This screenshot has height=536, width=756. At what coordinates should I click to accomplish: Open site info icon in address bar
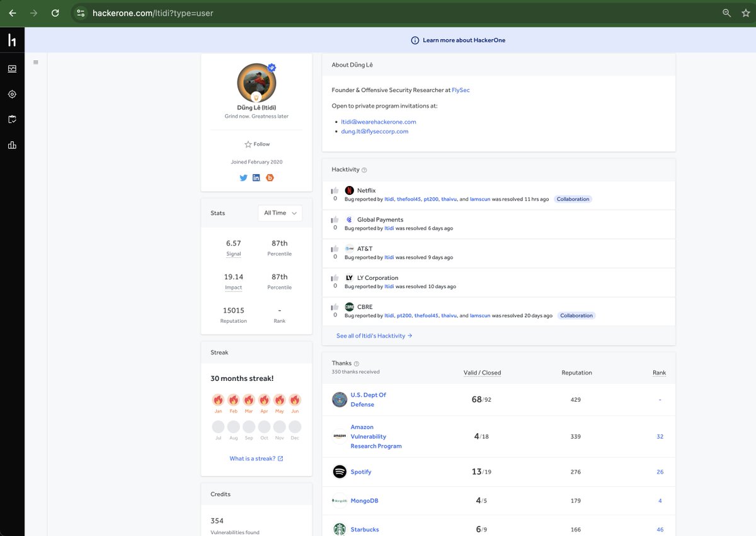tap(80, 13)
